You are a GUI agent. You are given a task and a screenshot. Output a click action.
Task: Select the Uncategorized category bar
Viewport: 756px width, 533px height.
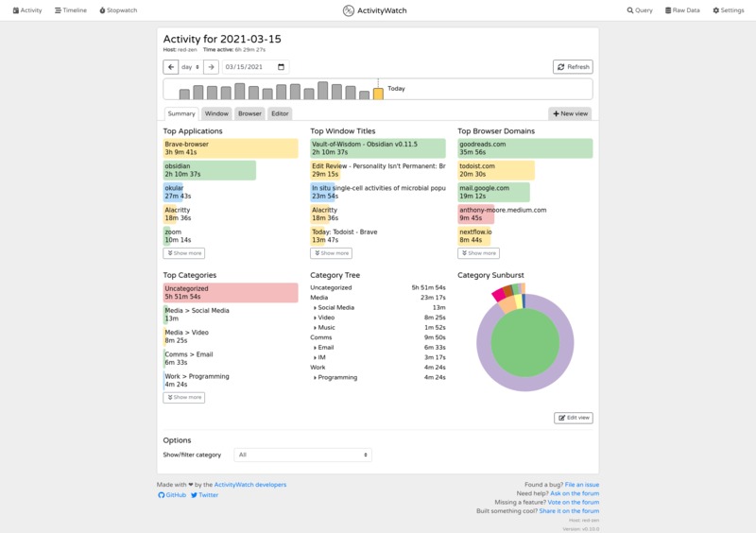[231, 293]
